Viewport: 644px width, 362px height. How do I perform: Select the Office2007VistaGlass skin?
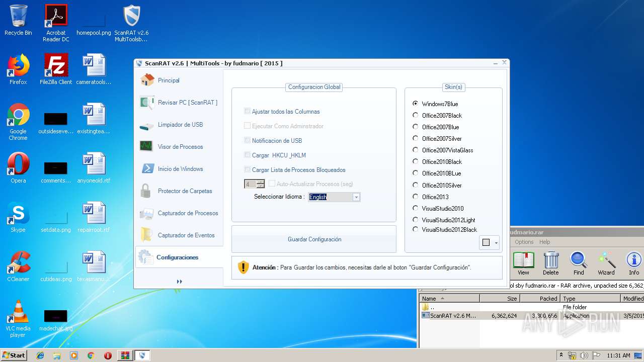point(415,150)
